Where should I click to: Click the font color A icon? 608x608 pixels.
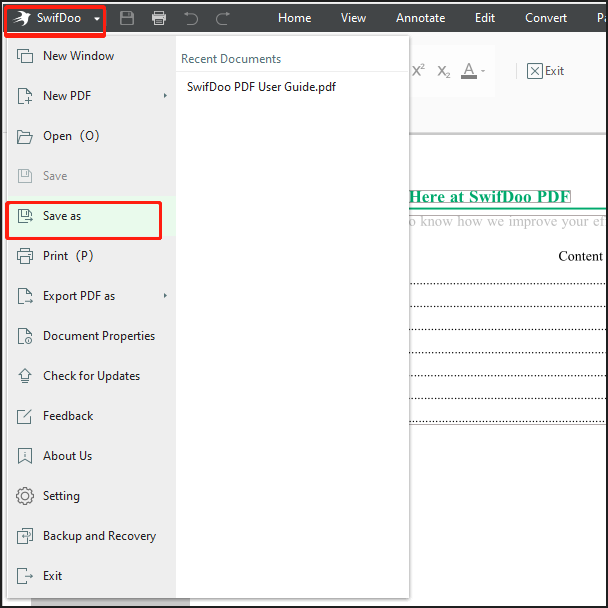coord(469,71)
